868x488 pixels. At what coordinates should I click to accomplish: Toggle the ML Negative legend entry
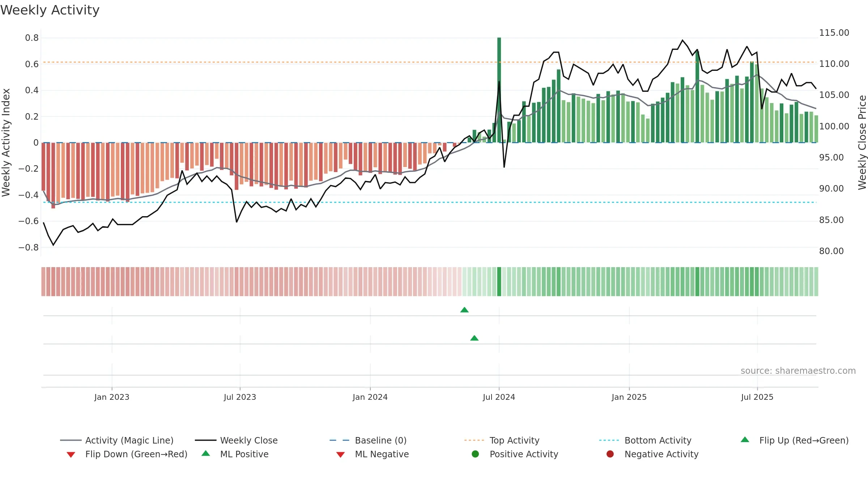pyautogui.click(x=373, y=454)
